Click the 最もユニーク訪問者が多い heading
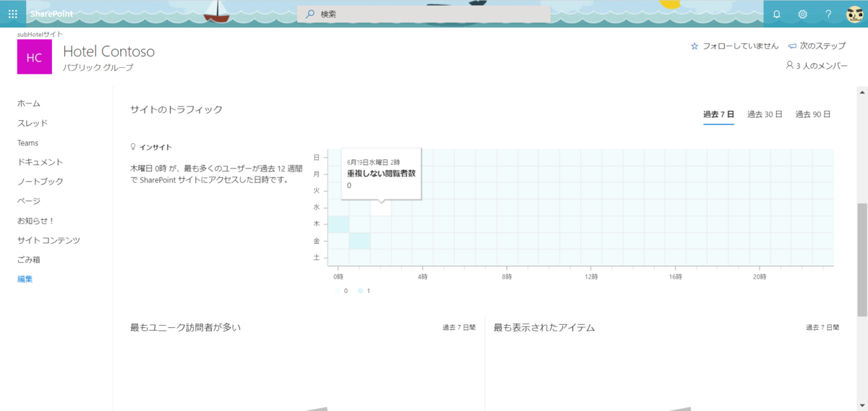Image resolution: width=868 pixels, height=411 pixels. (185, 328)
